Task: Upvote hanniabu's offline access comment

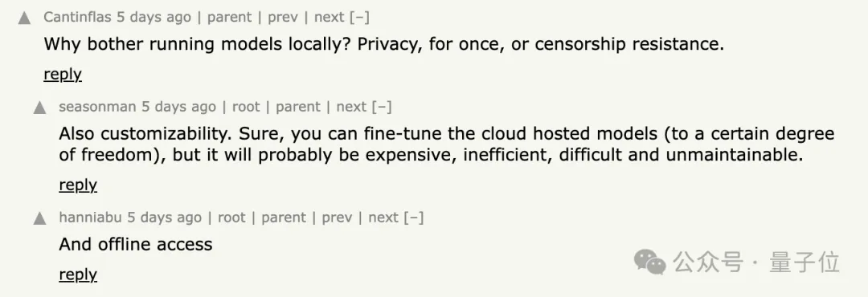Action: (39, 218)
